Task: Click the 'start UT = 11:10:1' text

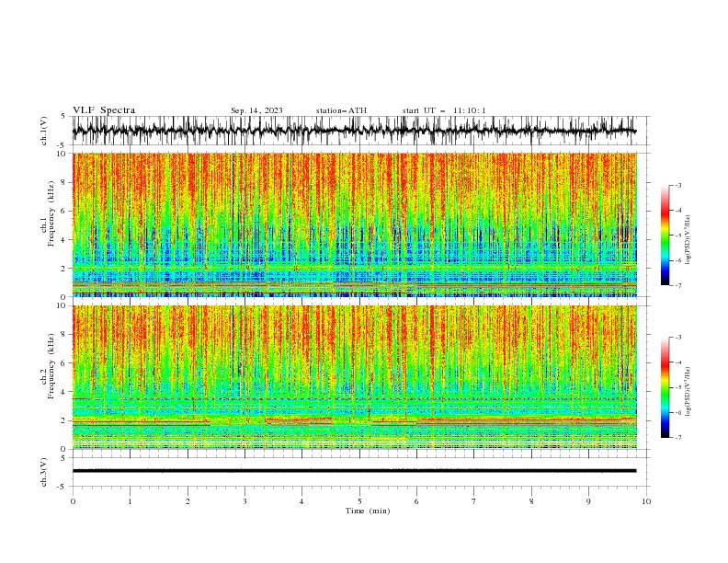Action: pyautogui.click(x=444, y=110)
